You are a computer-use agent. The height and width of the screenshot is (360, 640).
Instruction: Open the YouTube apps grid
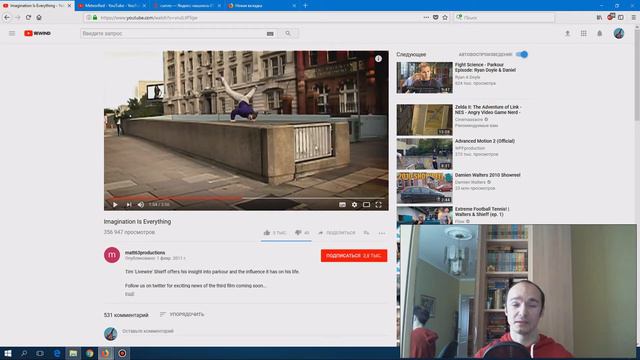tap(584, 33)
